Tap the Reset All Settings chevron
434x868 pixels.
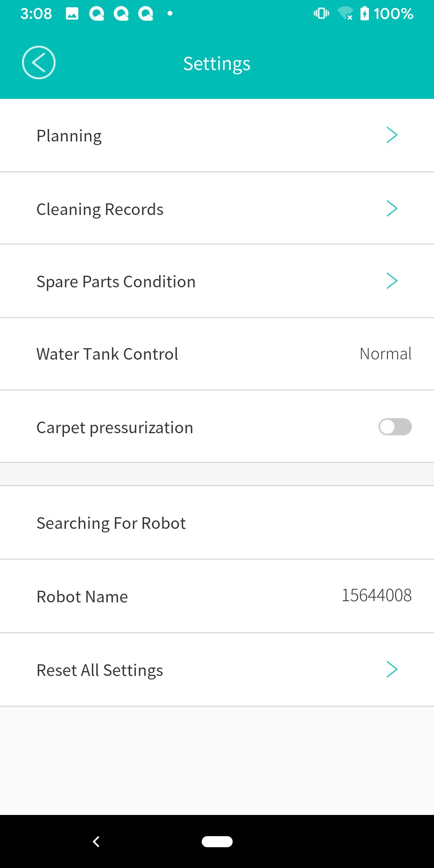click(392, 669)
